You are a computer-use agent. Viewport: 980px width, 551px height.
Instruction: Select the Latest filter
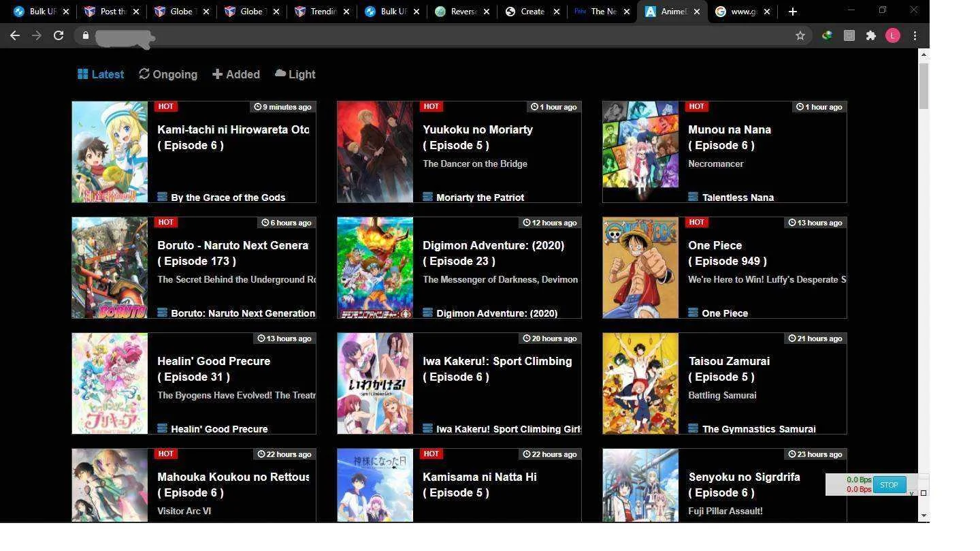pyautogui.click(x=101, y=74)
